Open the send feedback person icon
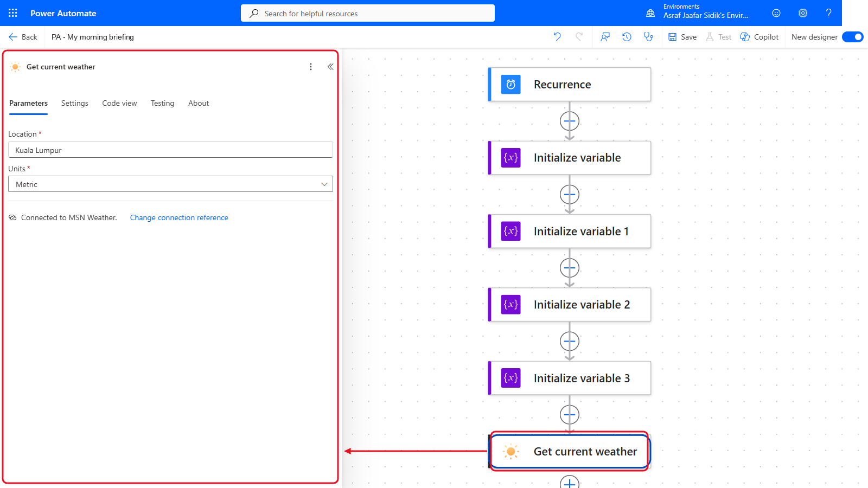 pos(605,37)
